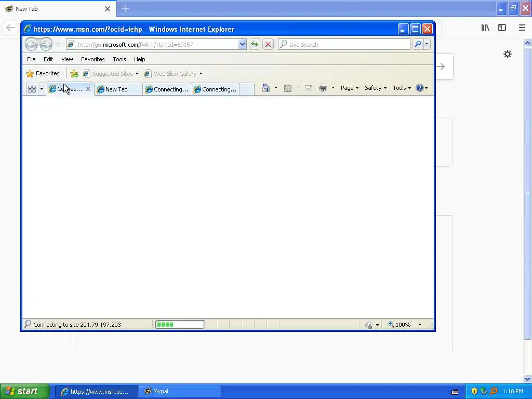
Task: Open the View menu
Action: (67, 59)
